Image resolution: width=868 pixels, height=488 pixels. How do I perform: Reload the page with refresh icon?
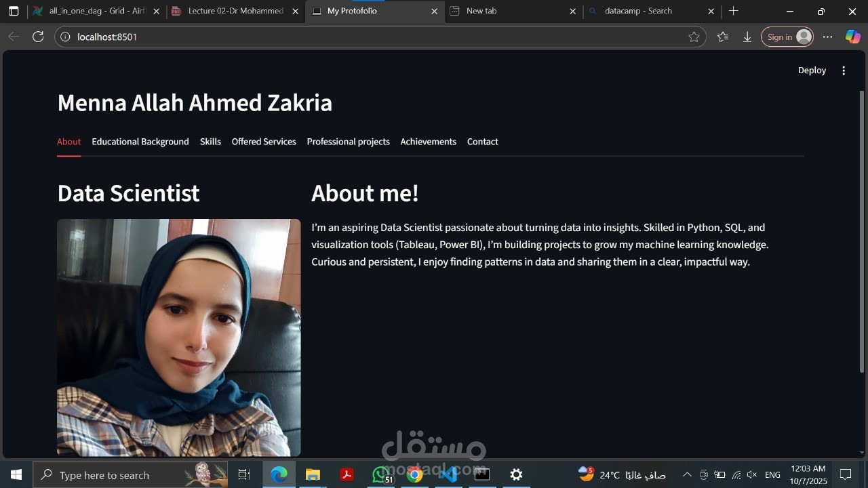[x=38, y=37]
